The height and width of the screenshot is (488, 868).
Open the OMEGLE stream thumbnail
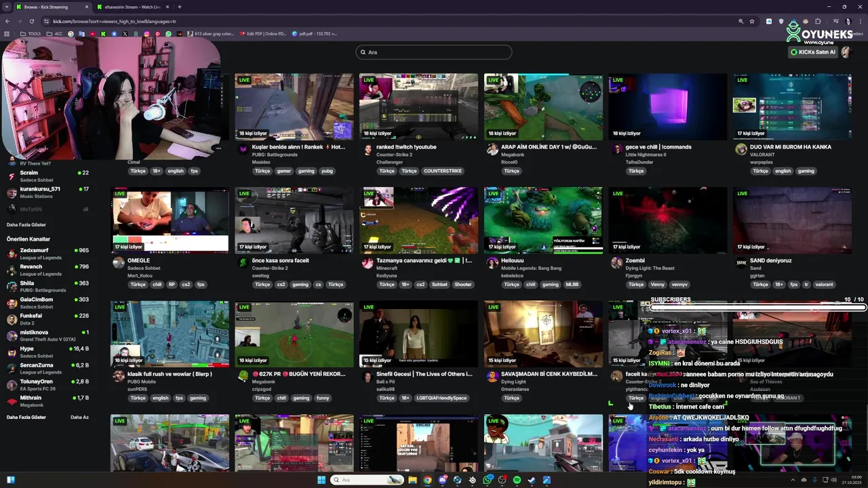click(x=170, y=220)
